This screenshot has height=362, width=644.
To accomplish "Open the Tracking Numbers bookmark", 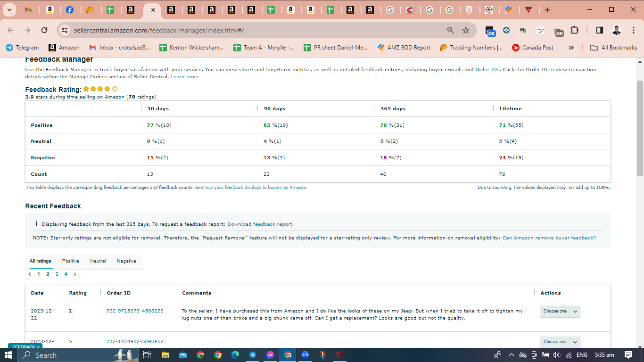I will 471,48.
